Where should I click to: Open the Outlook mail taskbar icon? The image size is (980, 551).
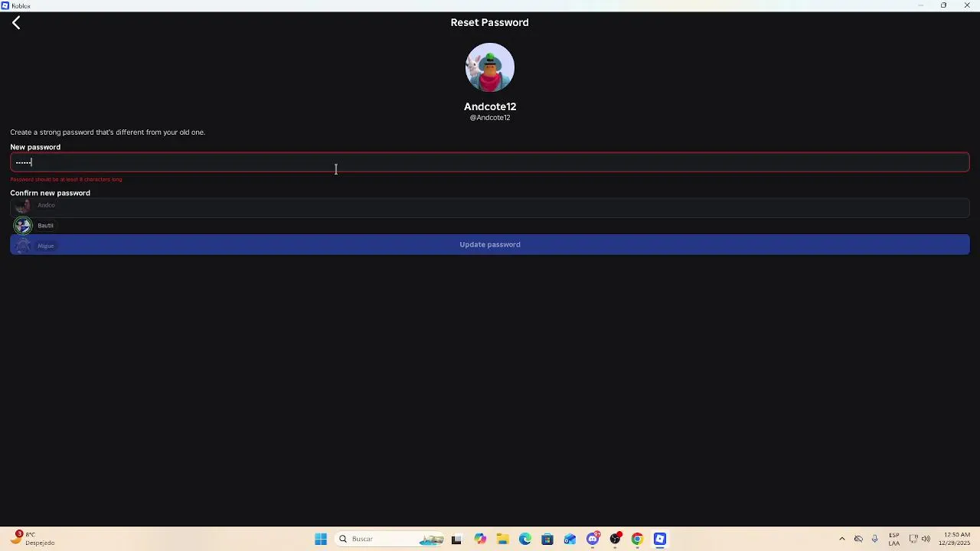(570, 540)
